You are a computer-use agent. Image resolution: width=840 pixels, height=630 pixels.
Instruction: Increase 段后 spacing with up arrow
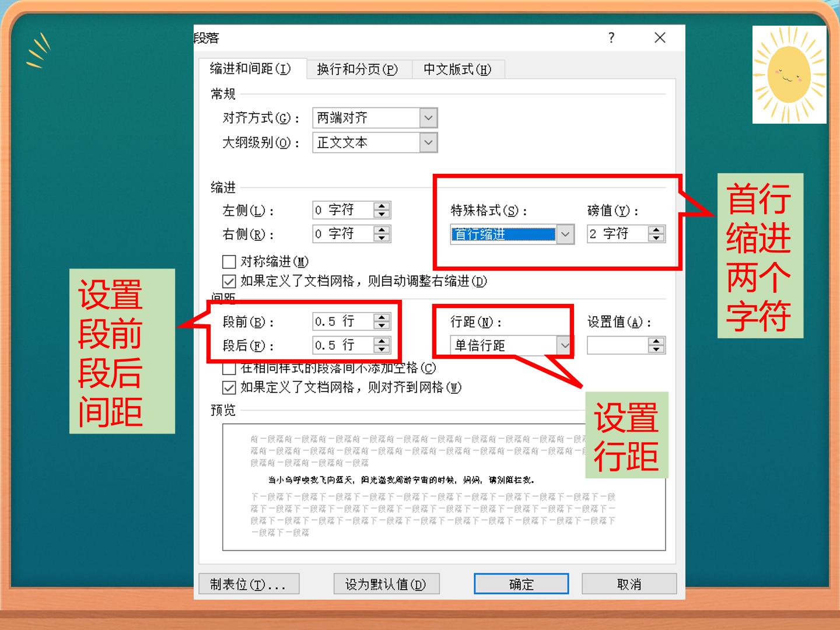pyautogui.click(x=381, y=341)
